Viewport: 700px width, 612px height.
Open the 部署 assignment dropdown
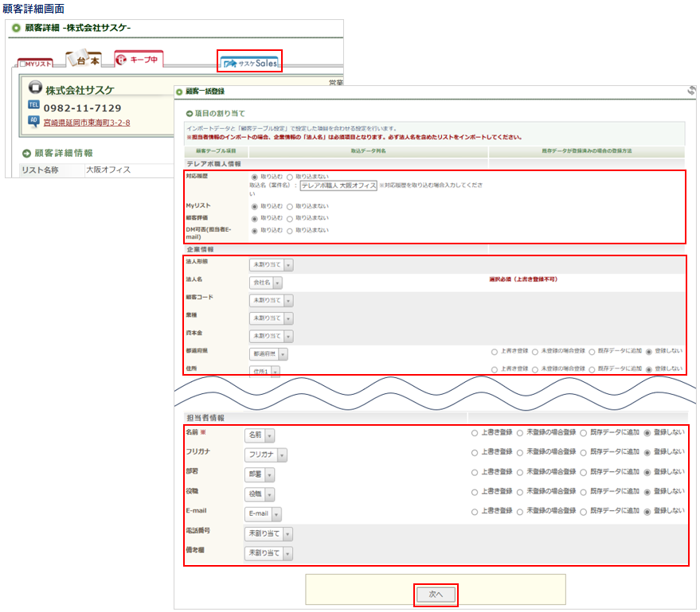tap(260, 474)
